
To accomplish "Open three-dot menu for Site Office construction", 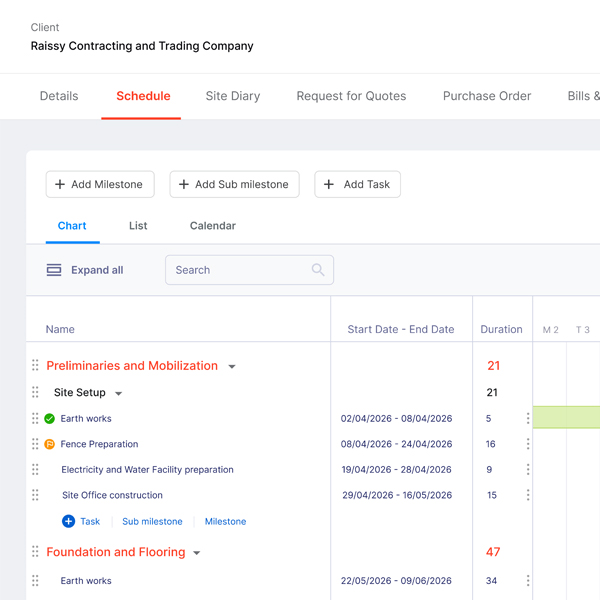I will pyautogui.click(x=528, y=495).
